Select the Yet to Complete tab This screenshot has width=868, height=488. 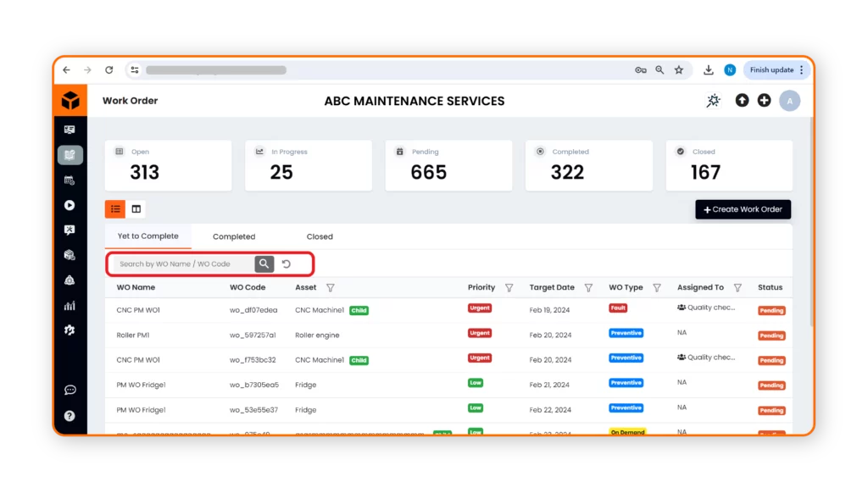click(147, 236)
